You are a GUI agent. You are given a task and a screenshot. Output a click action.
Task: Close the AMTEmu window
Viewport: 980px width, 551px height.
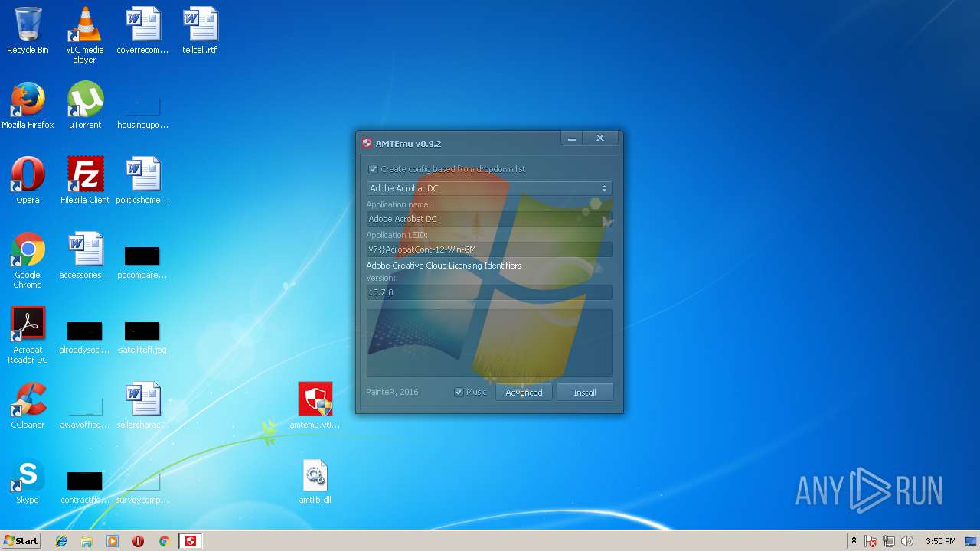tap(600, 139)
